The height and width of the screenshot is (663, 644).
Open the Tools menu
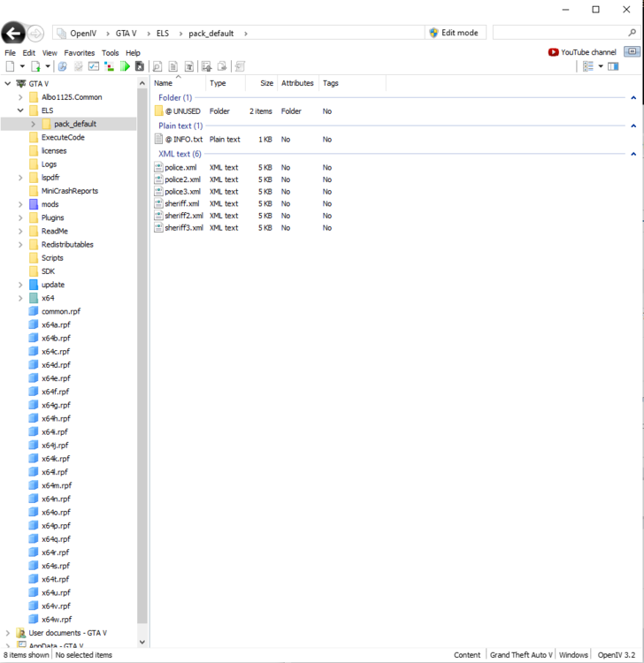tap(110, 53)
